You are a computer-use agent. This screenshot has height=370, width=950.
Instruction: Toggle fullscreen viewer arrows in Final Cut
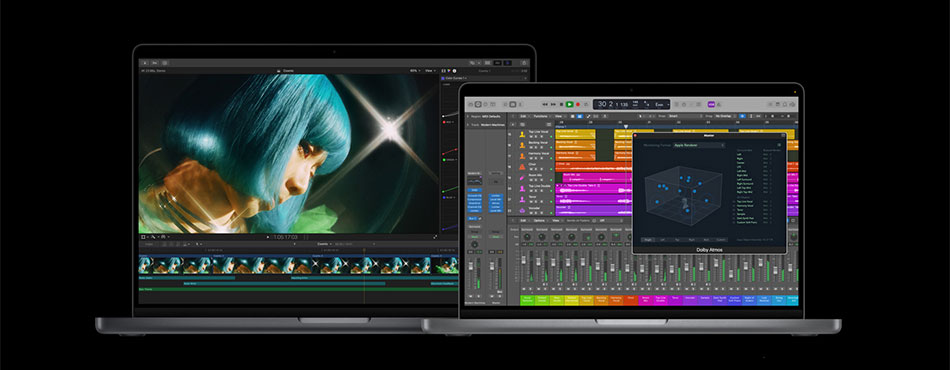pyautogui.click(x=435, y=237)
